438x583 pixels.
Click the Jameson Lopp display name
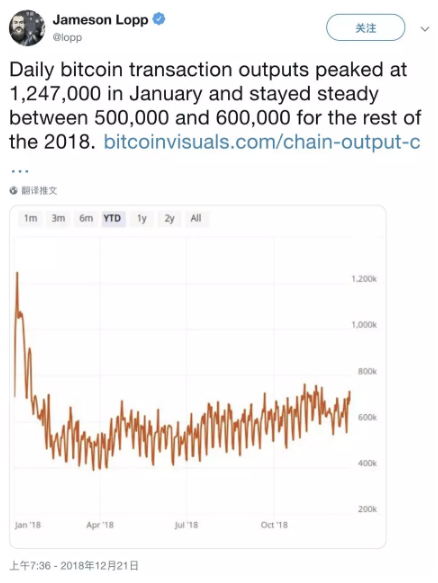(100, 19)
